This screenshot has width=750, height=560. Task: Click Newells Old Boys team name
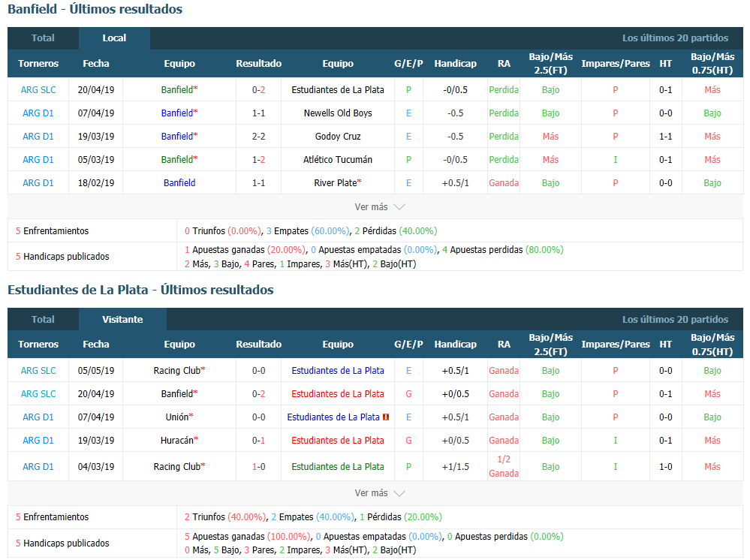click(x=338, y=113)
